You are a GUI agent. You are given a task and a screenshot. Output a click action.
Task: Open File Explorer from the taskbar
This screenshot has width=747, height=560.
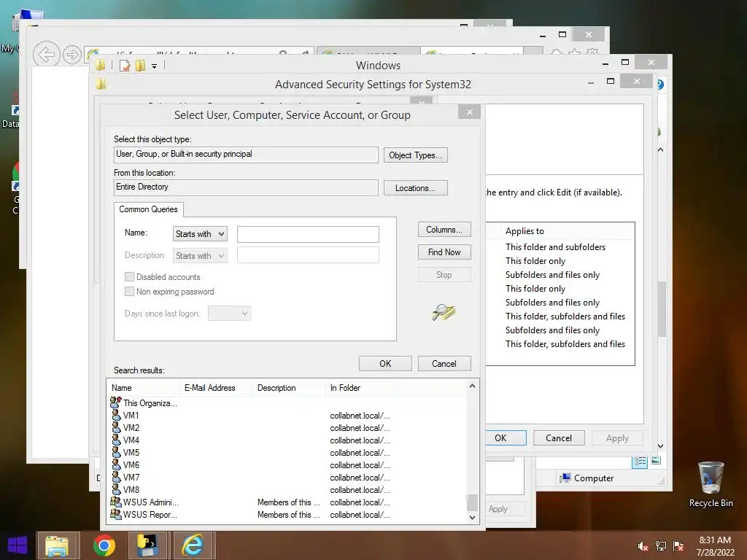57,545
